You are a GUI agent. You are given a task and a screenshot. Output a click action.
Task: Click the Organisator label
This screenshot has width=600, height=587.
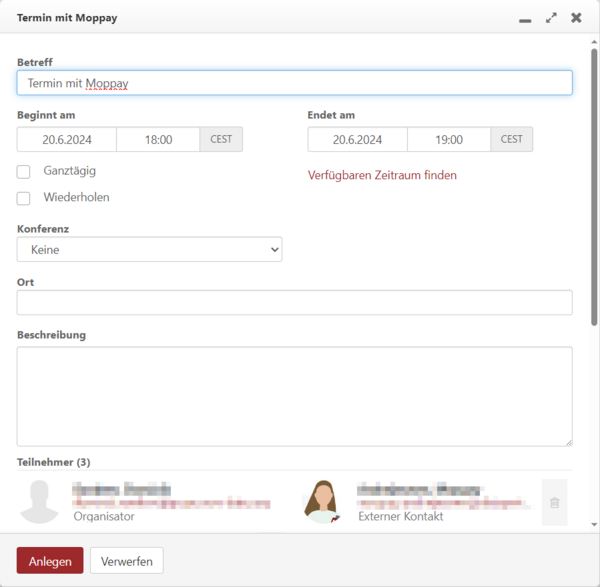104,517
